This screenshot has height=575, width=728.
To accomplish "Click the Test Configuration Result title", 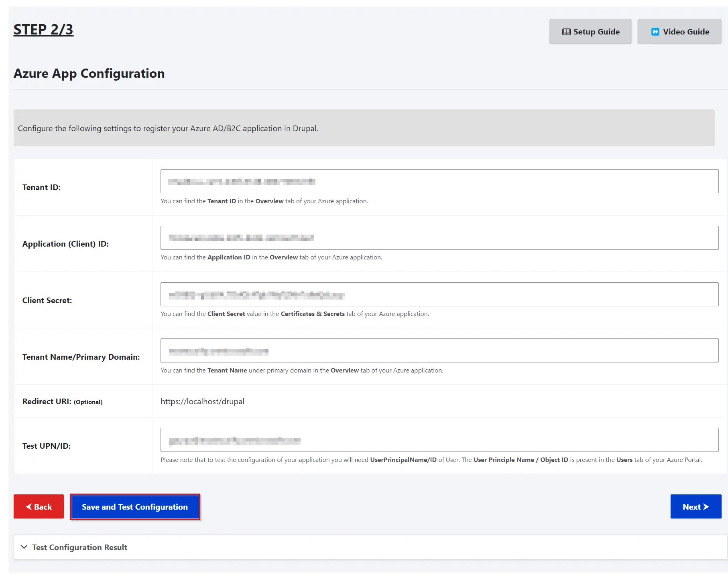I will 79,547.
